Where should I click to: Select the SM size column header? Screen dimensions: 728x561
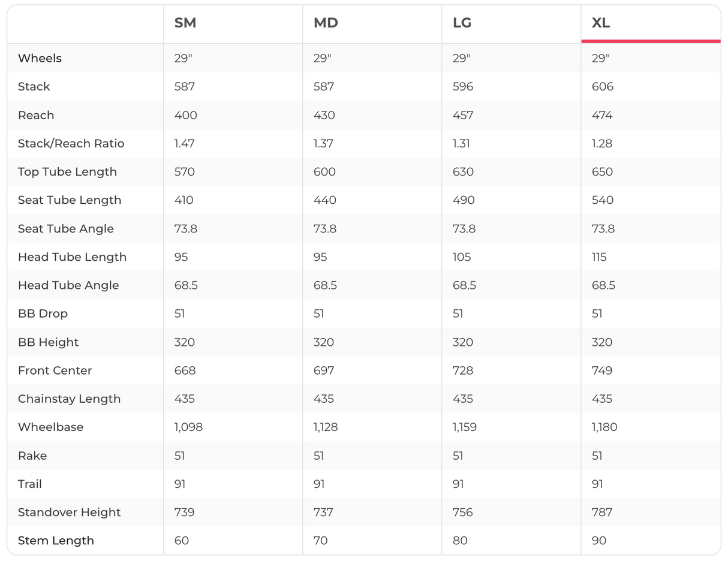185,23
